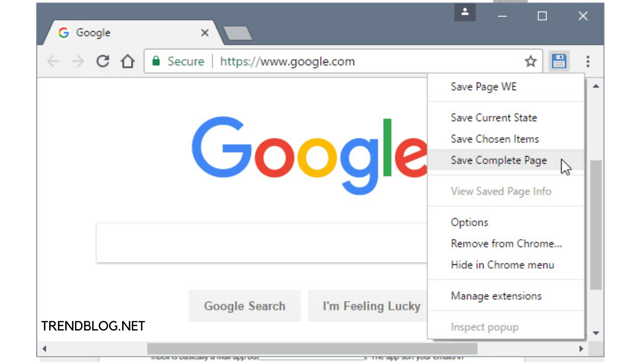Screen dimensions: 644x362
Task: Open the Options menu entry
Action: [x=469, y=222]
